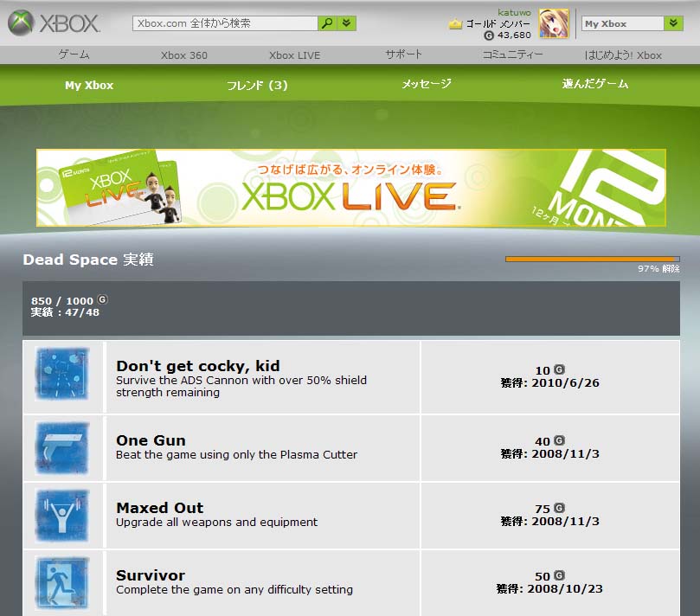Image resolution: width=700 pixels, height=616 pixels.
Task: Switch to the My Xbox green tab
Action: coord(89,85)
